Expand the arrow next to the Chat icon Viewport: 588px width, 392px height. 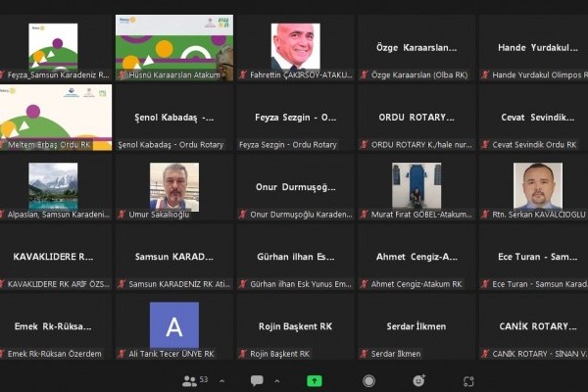coord(277,381)
